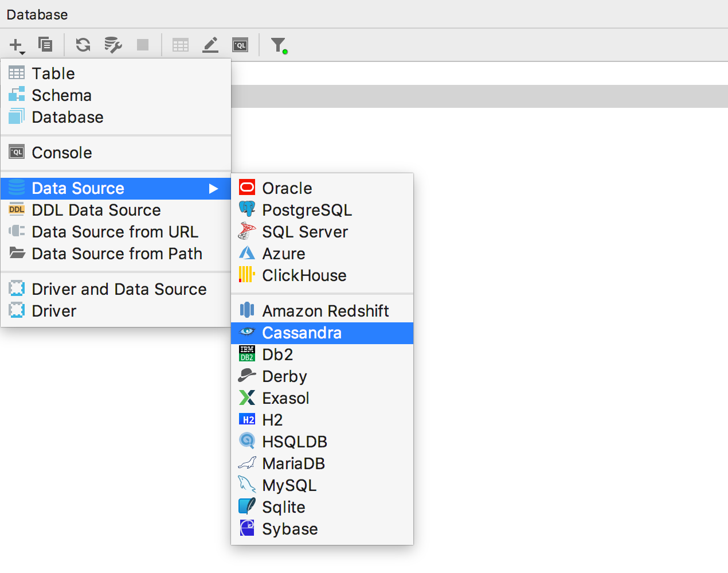Screen dimensions: 728x573
Task: Click the New (plus) toolbar button
Action: (17, 45)
